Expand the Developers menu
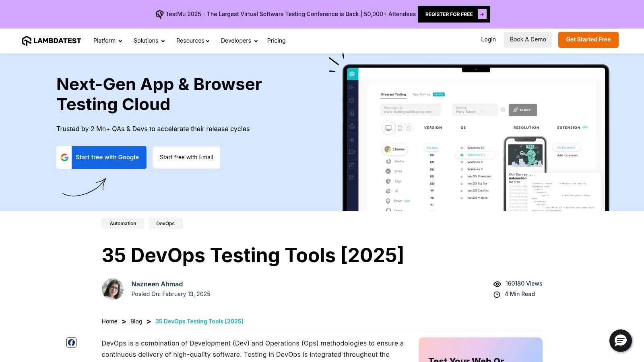 point(239,41)
